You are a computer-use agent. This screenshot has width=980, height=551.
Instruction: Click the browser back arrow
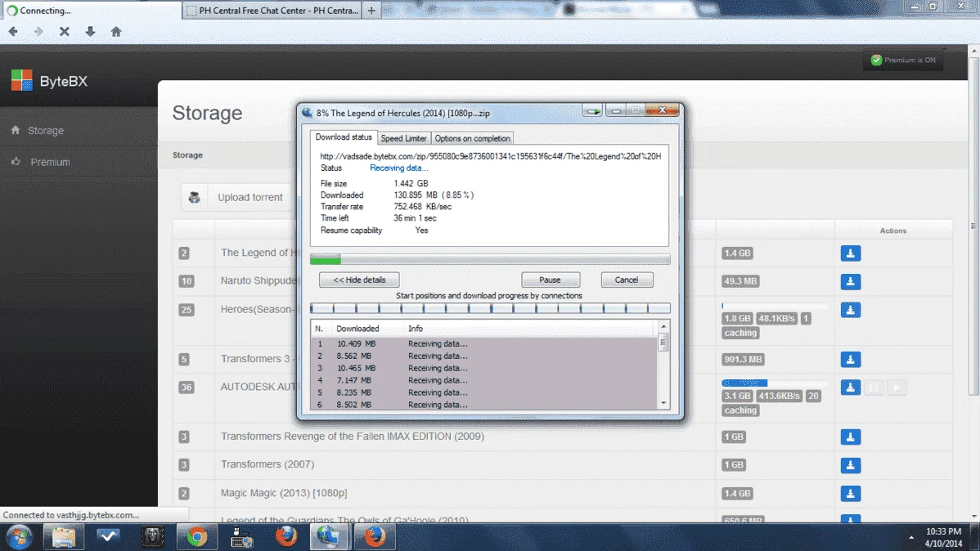(13, 31)
